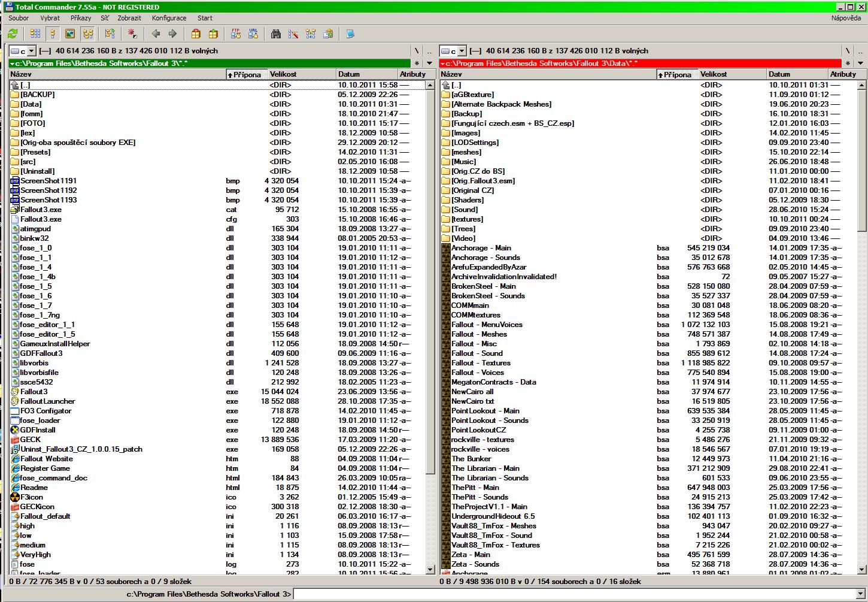Click the copy names to clipboard icon
Image resolution: width=868 pixels, height=602 pixels.
328,34
